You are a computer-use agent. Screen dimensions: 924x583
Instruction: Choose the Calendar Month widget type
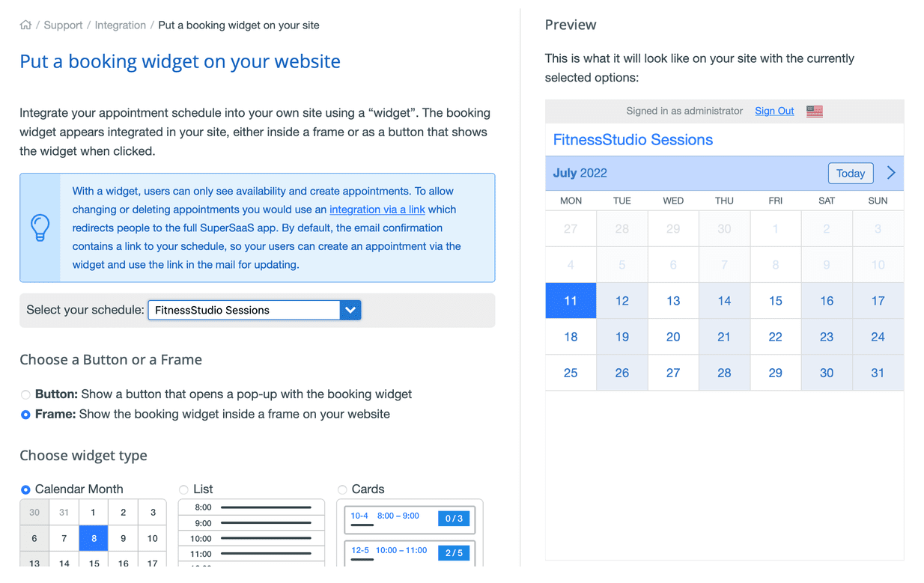click(x=25, y=489)
